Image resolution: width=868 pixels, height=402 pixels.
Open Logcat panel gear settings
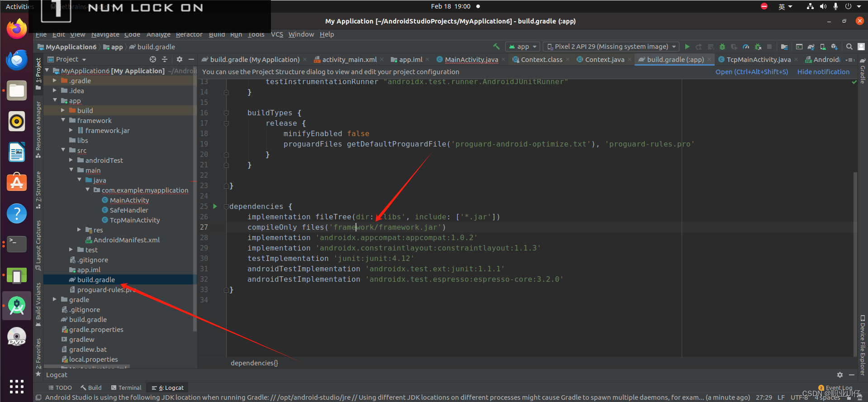pos(840,375)
